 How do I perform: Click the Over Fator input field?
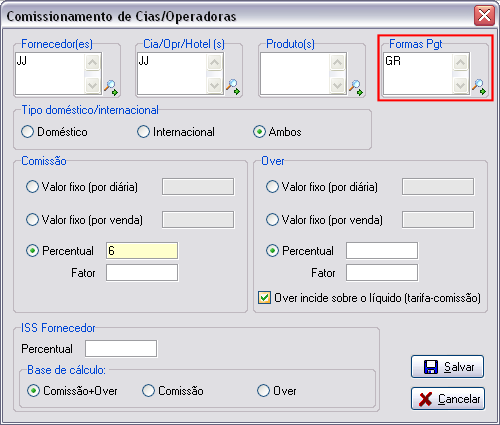click(x=382, y=273)
